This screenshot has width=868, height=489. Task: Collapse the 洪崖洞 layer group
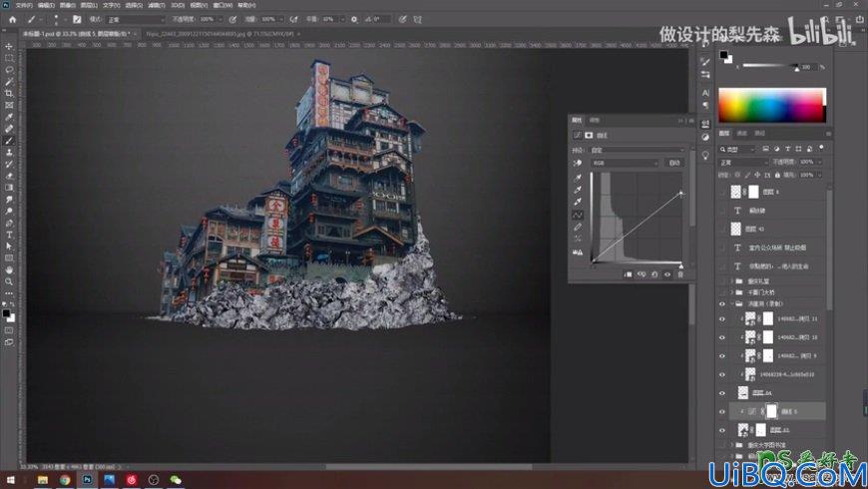[x=732, y=304]
